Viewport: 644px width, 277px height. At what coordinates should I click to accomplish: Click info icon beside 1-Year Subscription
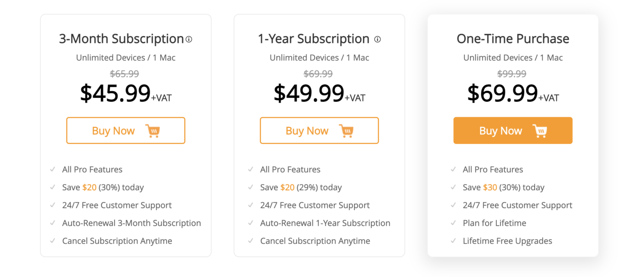click(x=377, y=40)
